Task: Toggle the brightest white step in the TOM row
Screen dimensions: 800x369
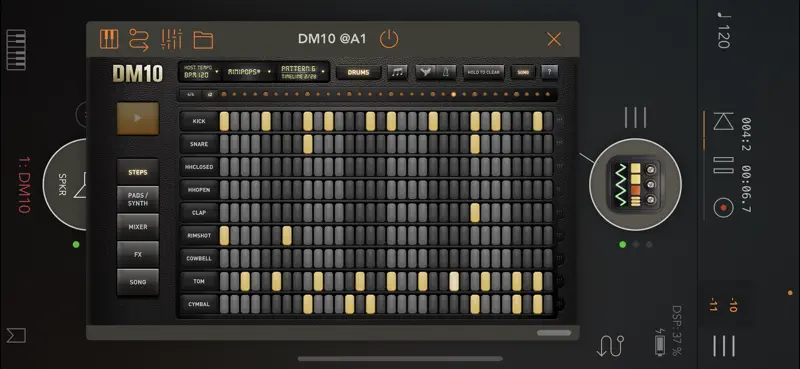Action: tap(454, 281)
